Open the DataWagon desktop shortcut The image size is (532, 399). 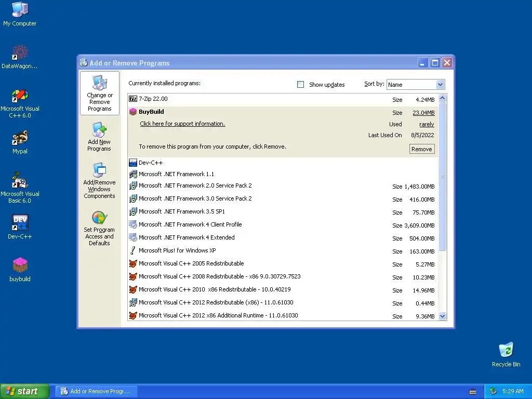(20, 57)
